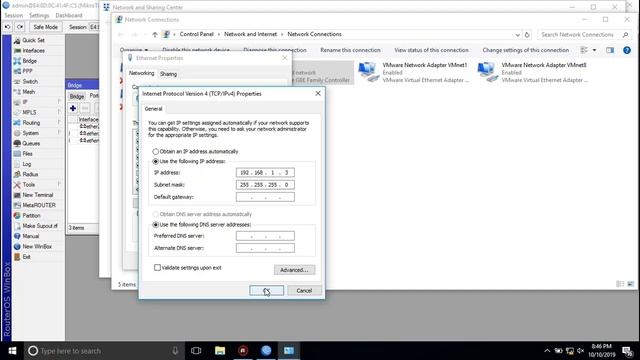Viewport: 640px width, 360px height.
Task: Select VMware Network Adapter VMnet8 icon
Action: [x=487, y=72]
